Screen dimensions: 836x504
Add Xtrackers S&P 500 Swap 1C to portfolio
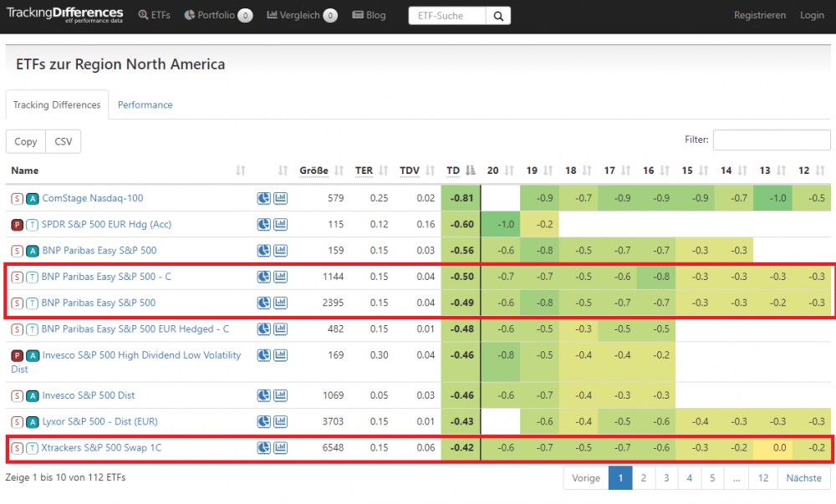click(263, 448)
